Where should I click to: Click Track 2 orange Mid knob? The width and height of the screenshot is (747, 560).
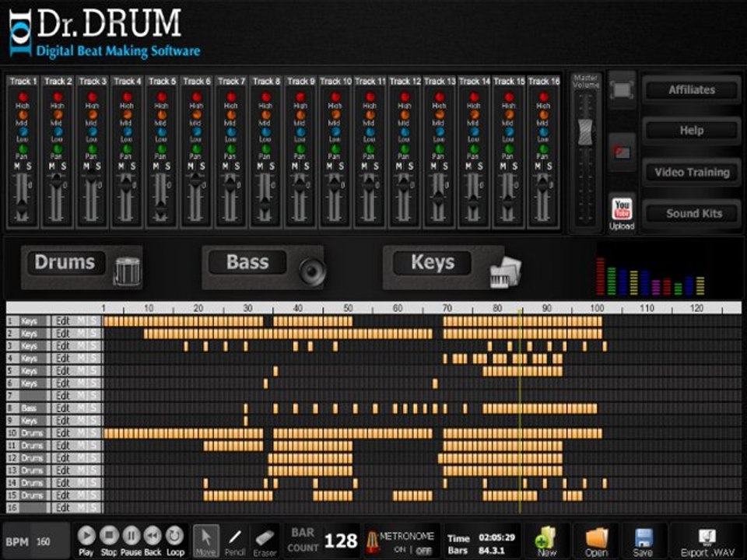(x=57, y=115)
